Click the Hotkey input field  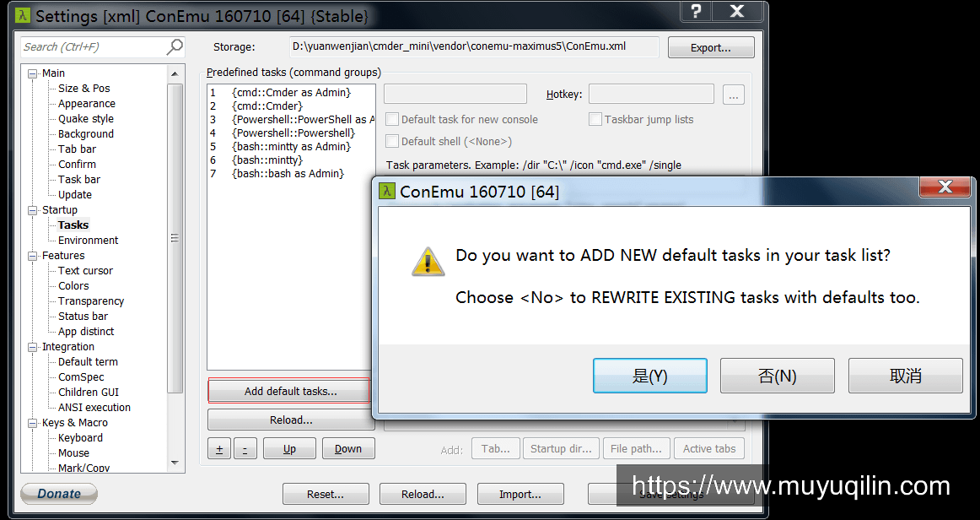click(x=651, y=95)
